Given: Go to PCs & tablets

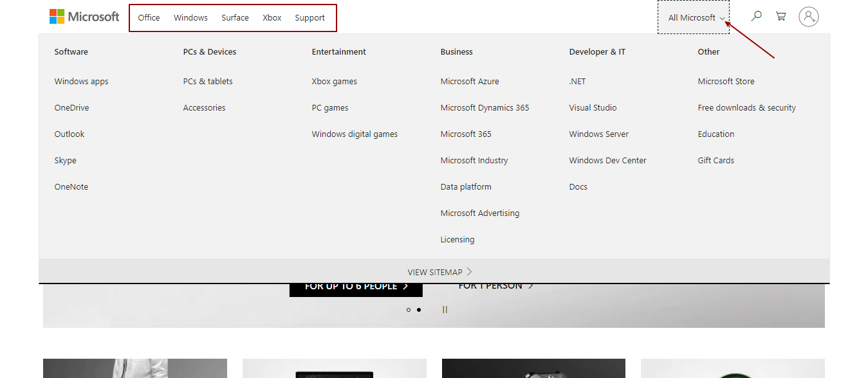Looking at the screenshot, I should point(208,81).
